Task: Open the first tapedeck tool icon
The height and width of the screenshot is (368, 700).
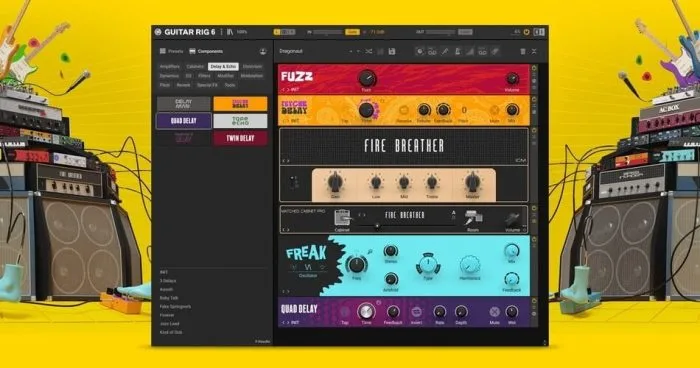Action: coord(432,52)
